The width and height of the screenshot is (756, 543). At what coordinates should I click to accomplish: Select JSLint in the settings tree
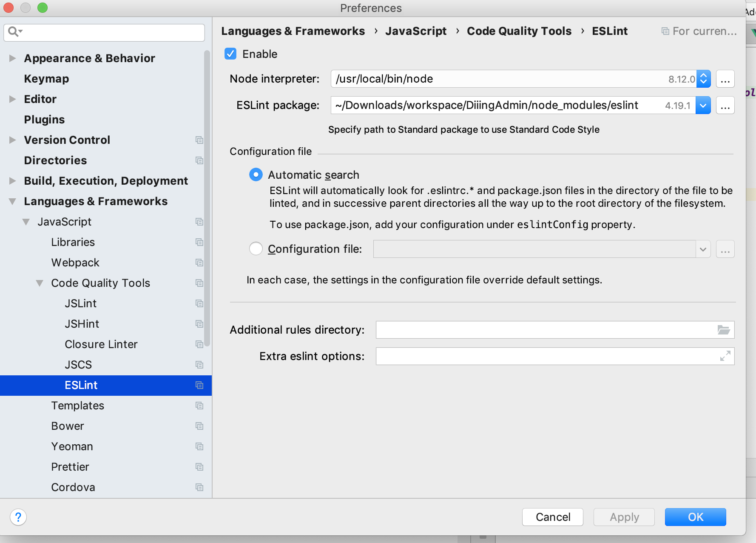[81, 303]
